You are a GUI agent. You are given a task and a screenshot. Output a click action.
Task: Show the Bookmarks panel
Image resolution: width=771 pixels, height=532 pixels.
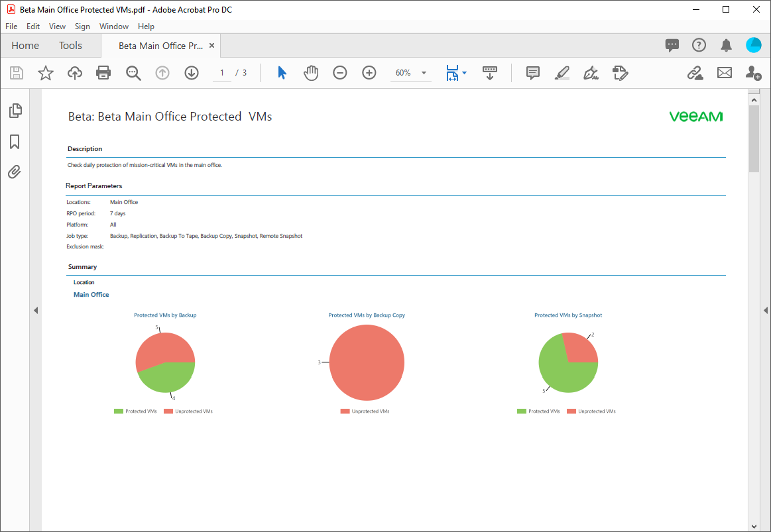coord(15,142)
